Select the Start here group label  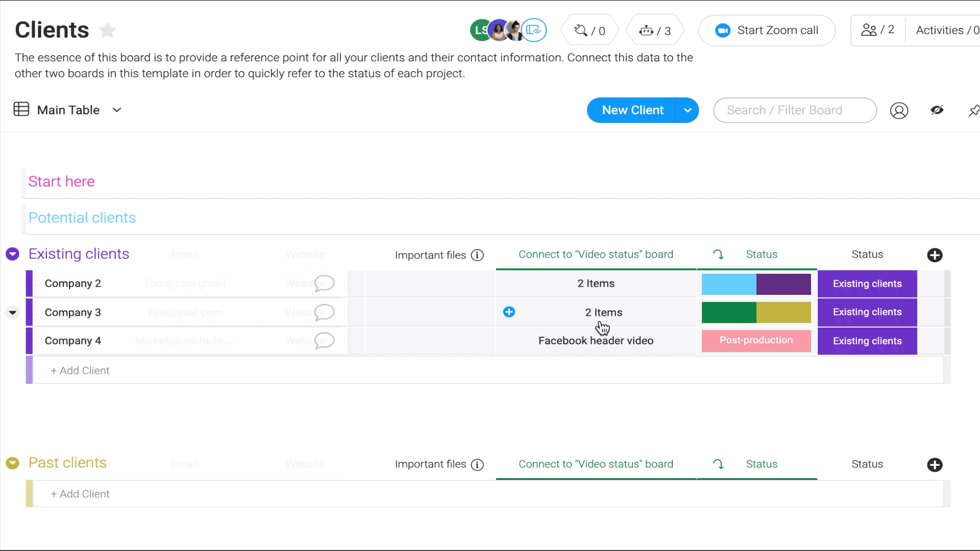click(61, 181)
